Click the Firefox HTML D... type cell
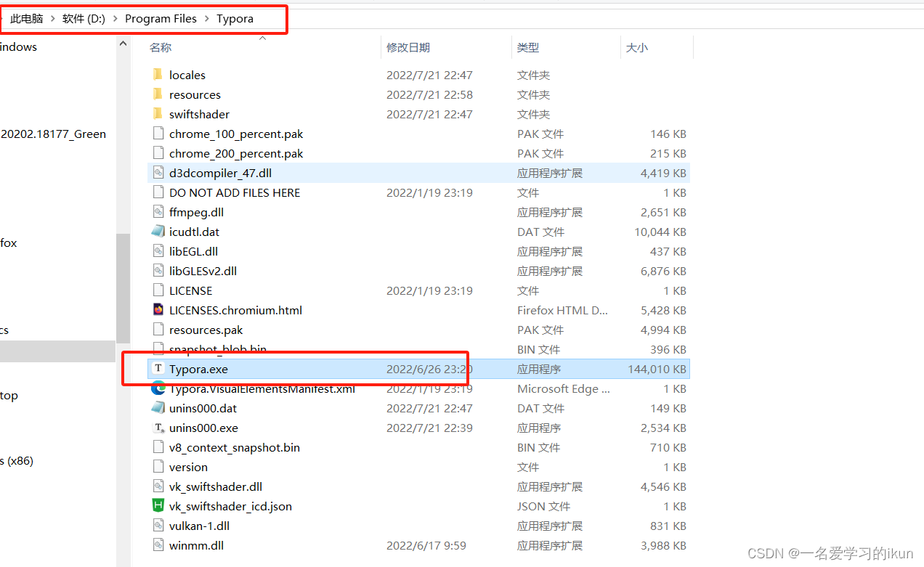This screenshot has width=924, height=567. (562, 310)
